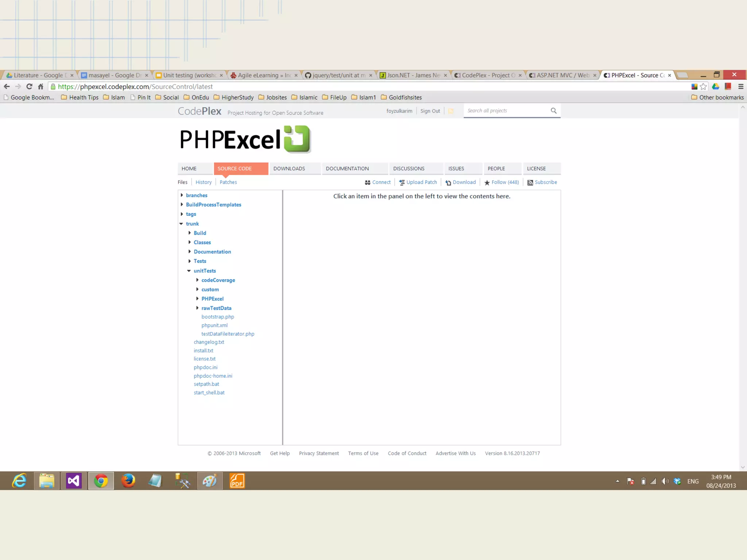Launch Firefox from the taskbar

coord(128,481)
